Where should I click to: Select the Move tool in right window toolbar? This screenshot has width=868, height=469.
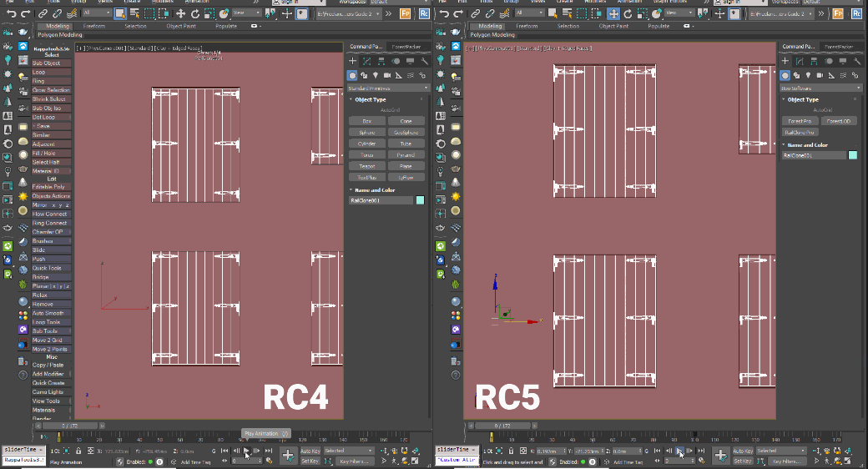click(613, 13)
